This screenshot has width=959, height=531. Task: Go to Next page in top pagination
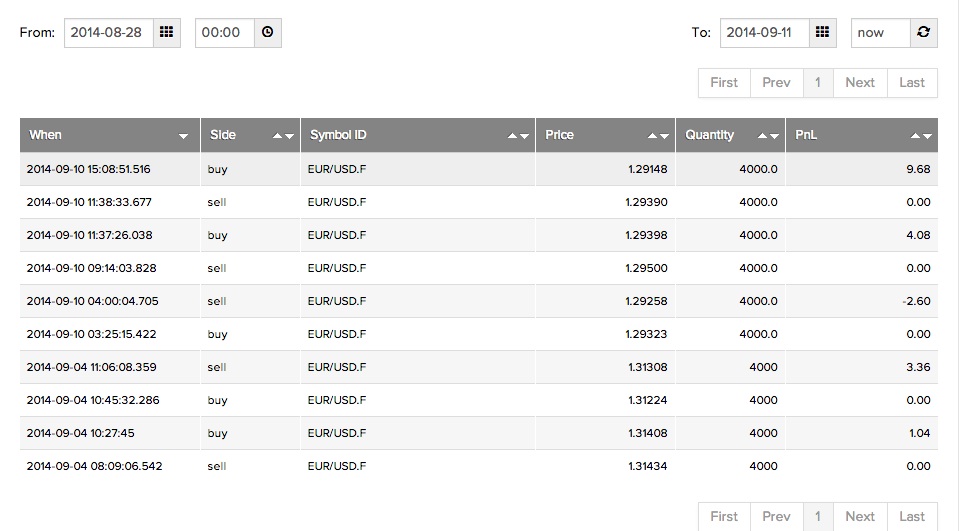click(859, 82)
